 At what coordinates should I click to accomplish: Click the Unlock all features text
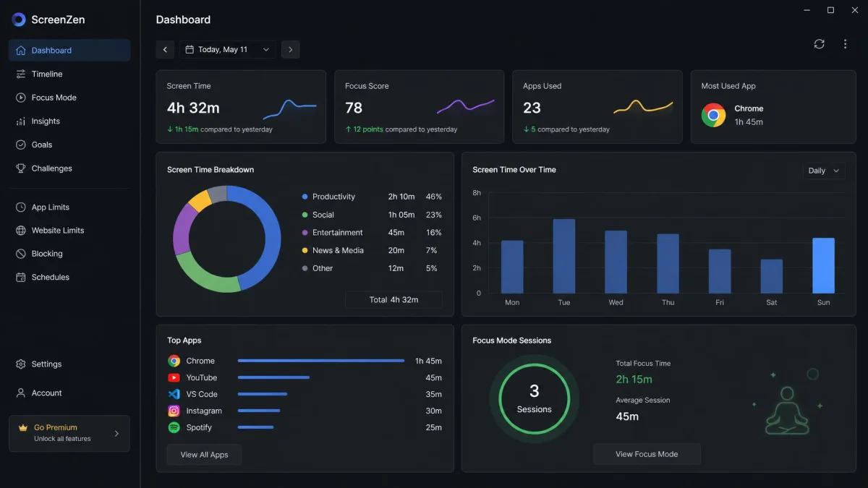pos(62,439)
